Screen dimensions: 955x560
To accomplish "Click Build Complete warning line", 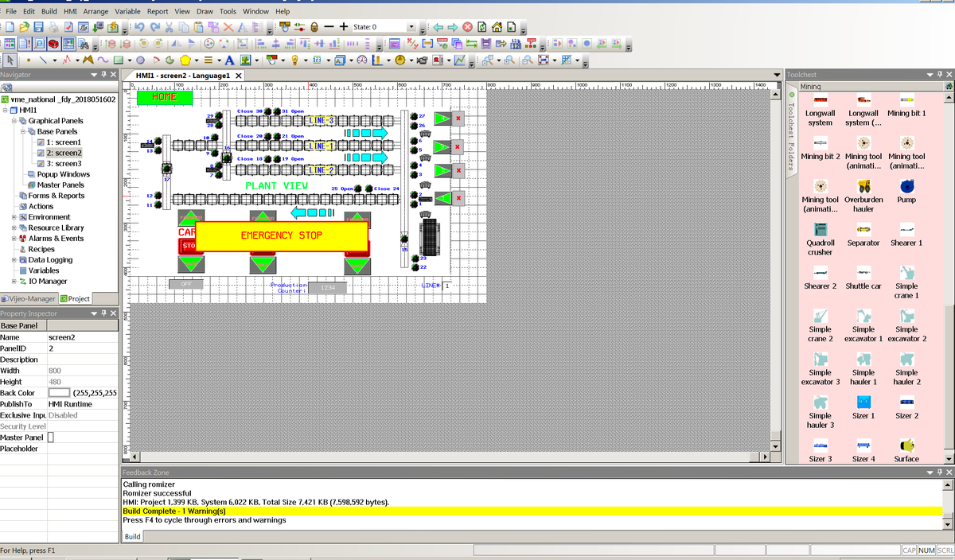I will pos(531,511).
